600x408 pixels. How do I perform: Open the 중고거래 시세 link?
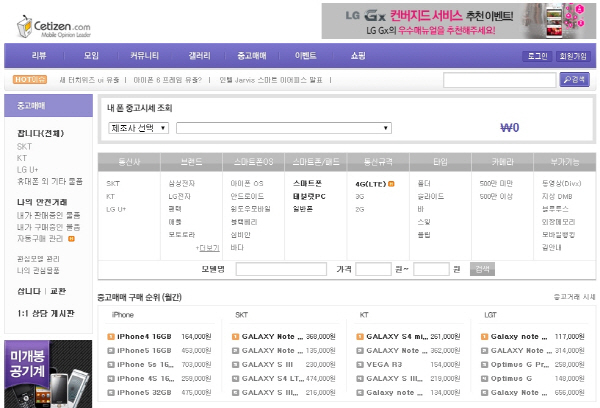tap(574, 297)
